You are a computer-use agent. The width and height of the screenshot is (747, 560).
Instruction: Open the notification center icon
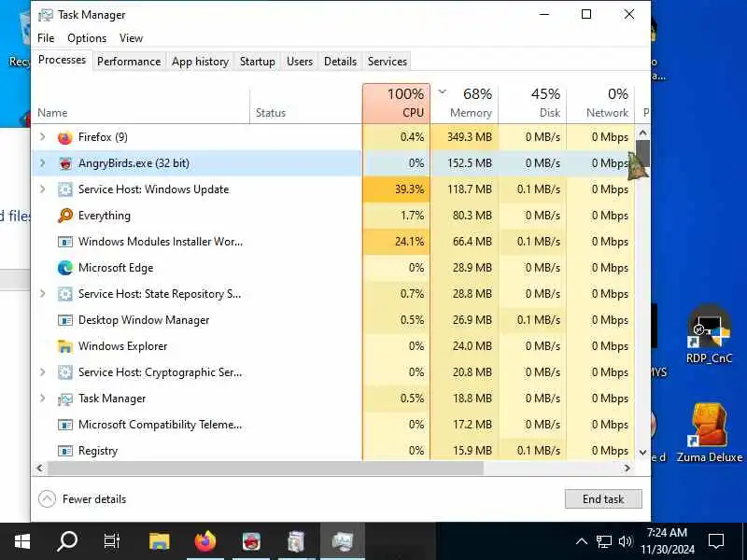tap(715, 541)
